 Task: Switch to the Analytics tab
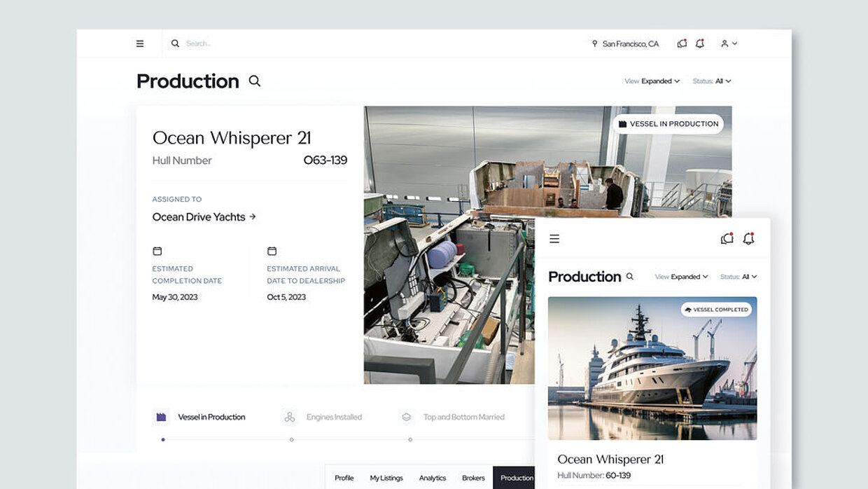point(433,478)
